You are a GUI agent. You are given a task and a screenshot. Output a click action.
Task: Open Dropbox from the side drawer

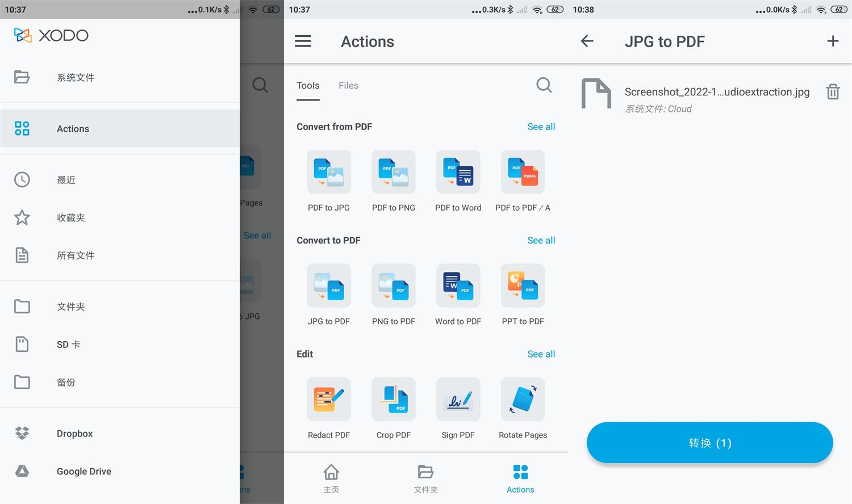point(74,434)
